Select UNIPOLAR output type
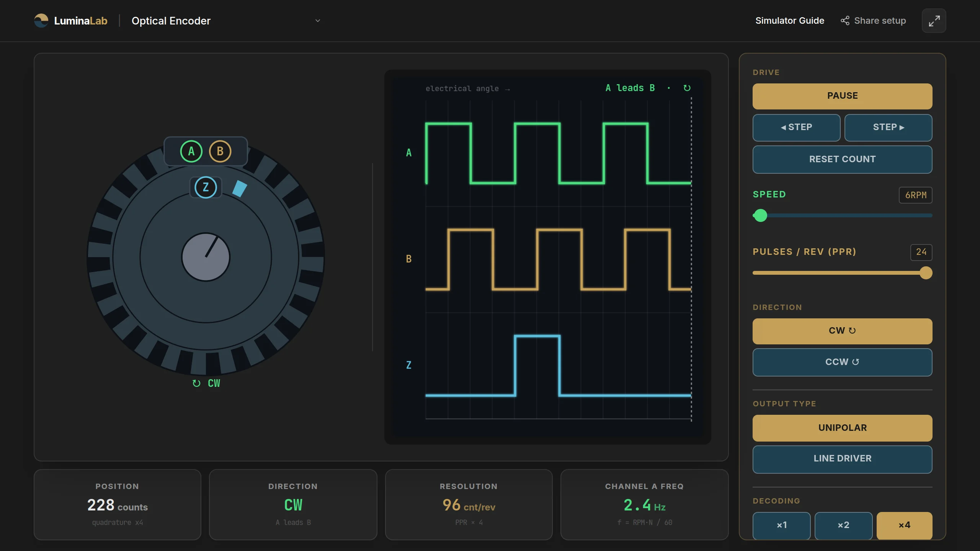Screen dimensions: 980x551 click(x=842, y=428)
